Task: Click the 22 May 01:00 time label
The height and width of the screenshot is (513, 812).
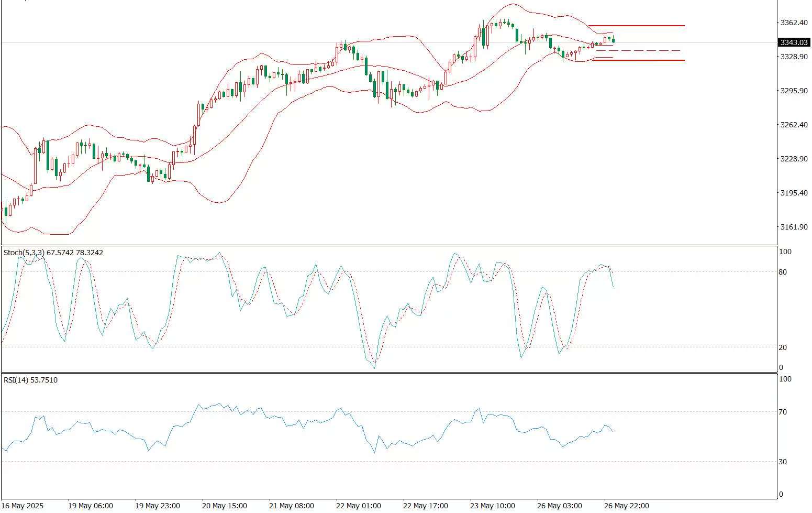Action: point(359,506)
